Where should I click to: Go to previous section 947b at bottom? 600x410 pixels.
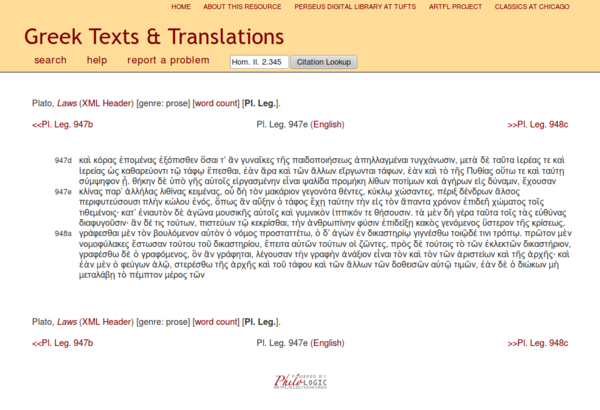[x=62, y=343]
